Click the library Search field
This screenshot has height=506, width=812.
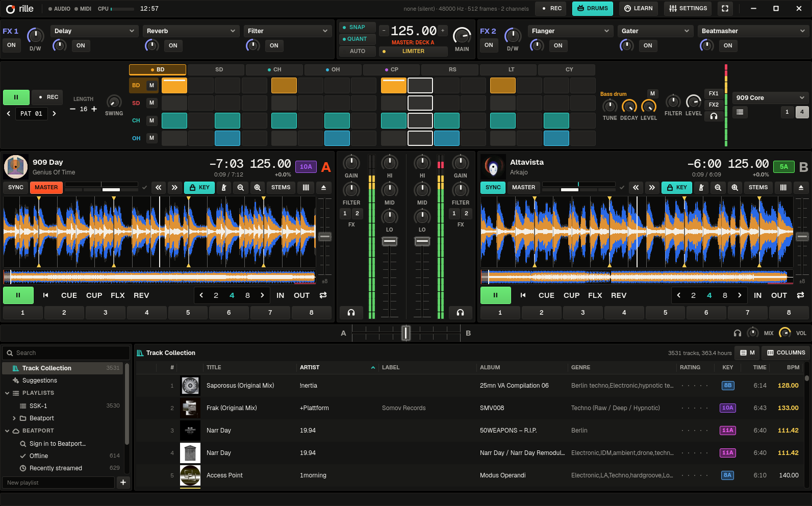tap(66, 353)
